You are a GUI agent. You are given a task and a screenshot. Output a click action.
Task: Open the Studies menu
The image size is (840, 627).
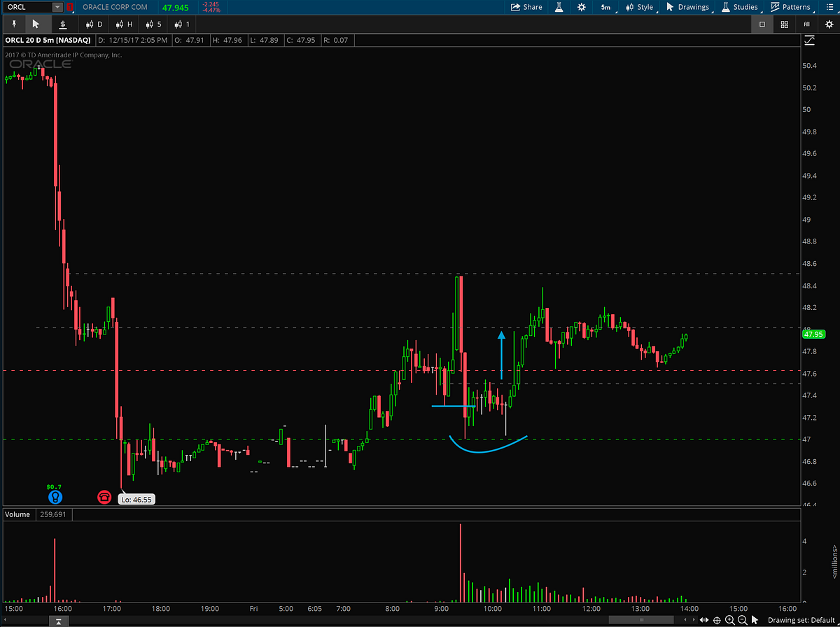pos(739,7)
